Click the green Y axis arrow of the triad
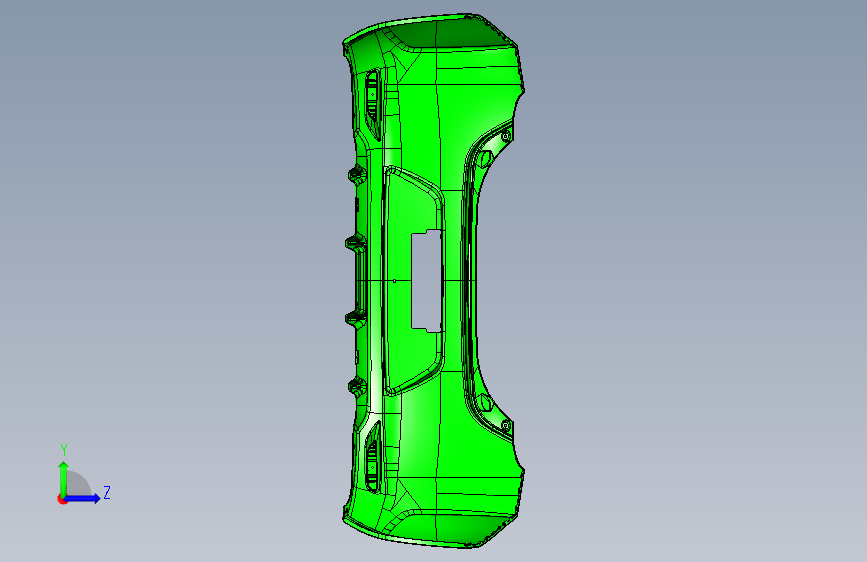 [x=64, y=478]
